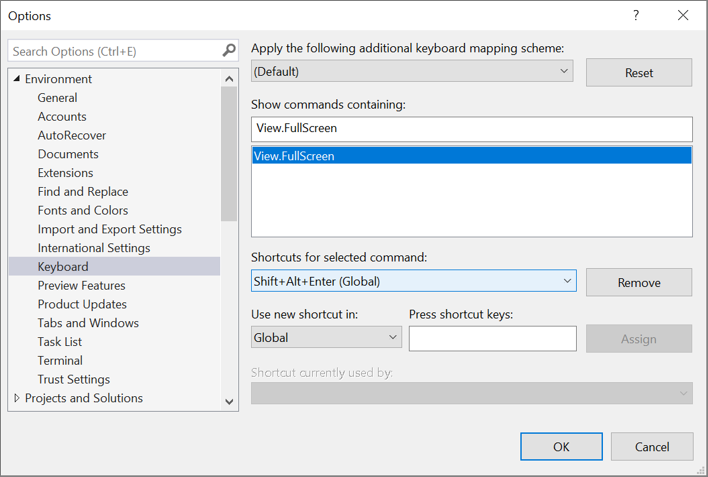Click the Press shortcut keys field

pyautogui.click(x=493, y=339)
